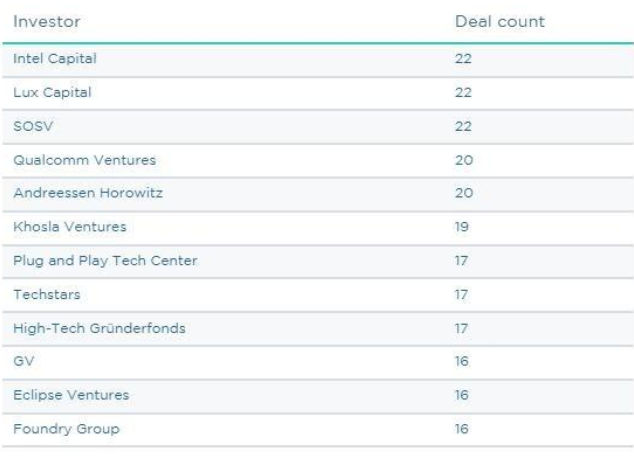The image size is (634, 457).
Task: Select Khosla Ventures' deal count of 19
Action: coord(462,226)
